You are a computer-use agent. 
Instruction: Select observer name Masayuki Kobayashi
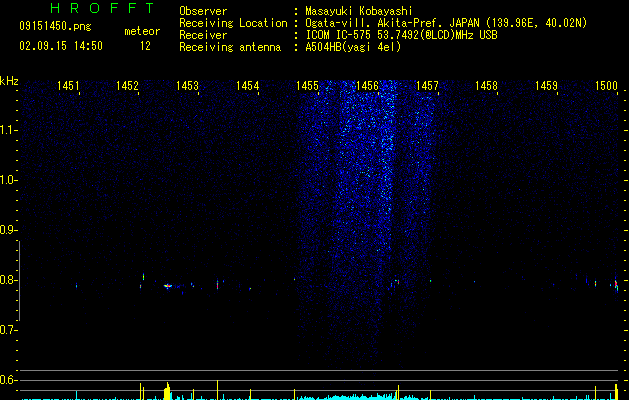coord(359,11)
